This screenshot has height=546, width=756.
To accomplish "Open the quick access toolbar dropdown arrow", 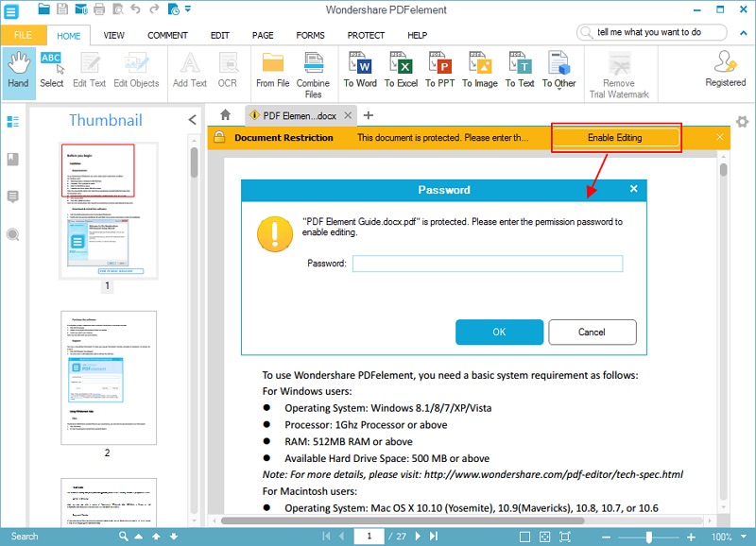I will 188,9.
